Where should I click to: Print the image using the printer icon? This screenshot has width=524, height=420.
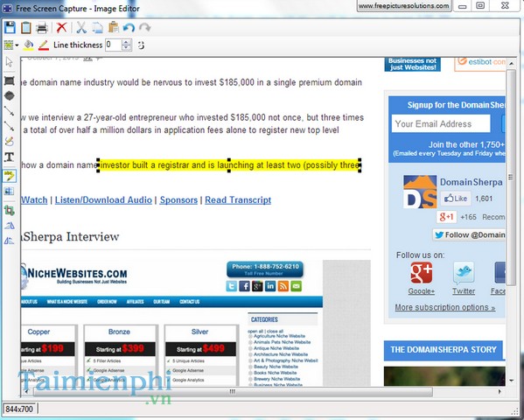click(x=42, y=28)
